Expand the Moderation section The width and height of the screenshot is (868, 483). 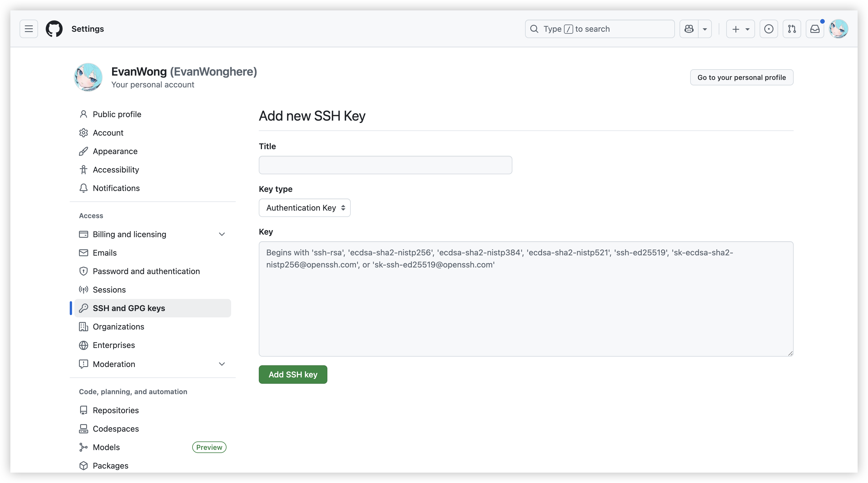221,364
